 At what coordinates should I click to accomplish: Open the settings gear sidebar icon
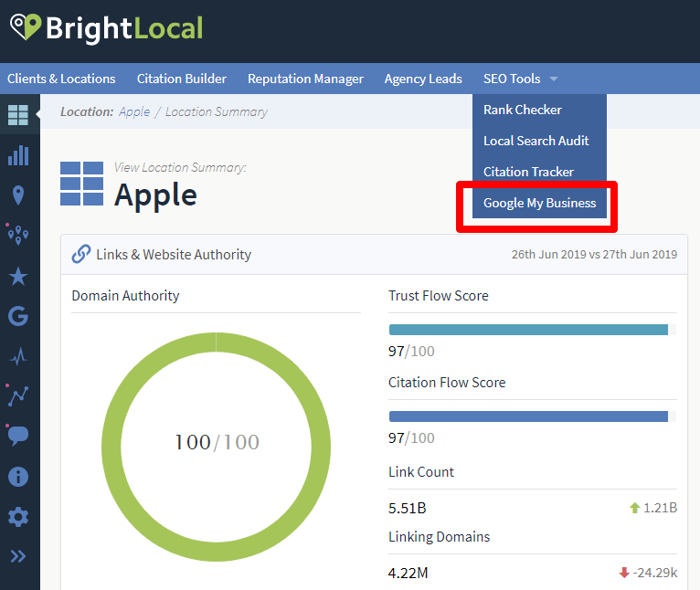18,517
